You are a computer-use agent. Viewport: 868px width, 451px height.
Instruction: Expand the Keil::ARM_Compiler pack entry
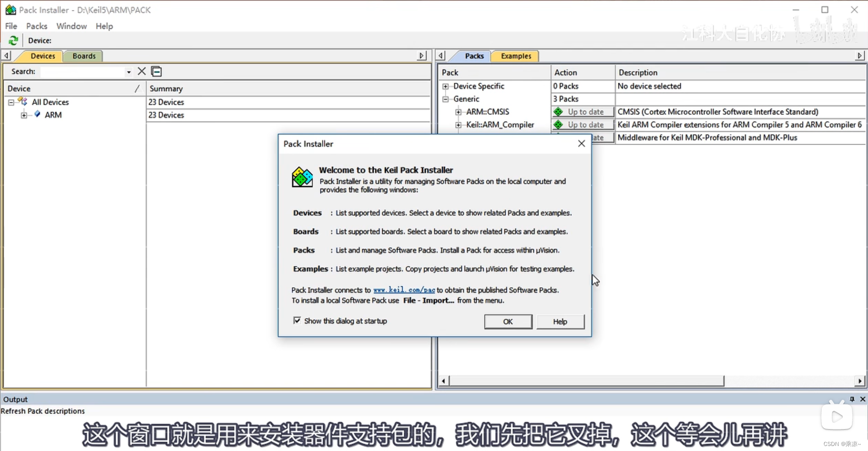tap(458, 124)
